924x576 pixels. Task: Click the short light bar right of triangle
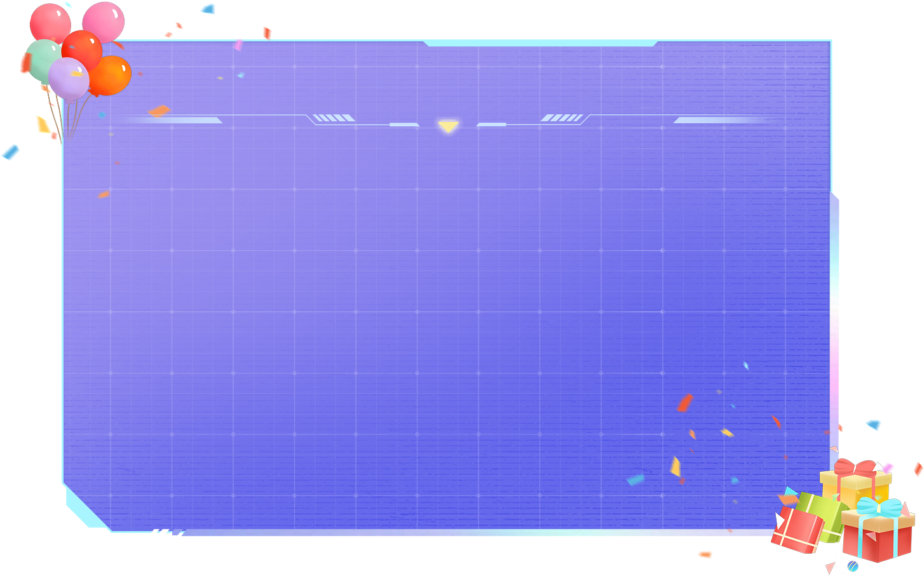point(491,124)
